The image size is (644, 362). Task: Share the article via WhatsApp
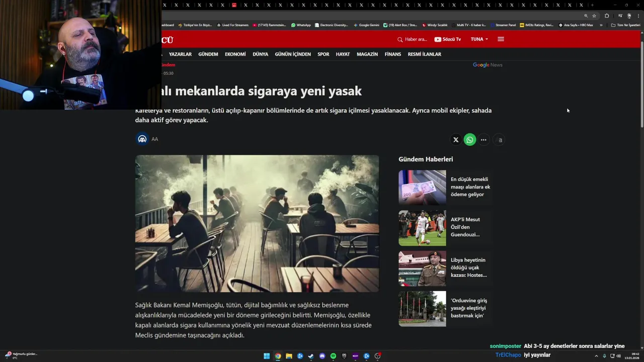[470, 140]
